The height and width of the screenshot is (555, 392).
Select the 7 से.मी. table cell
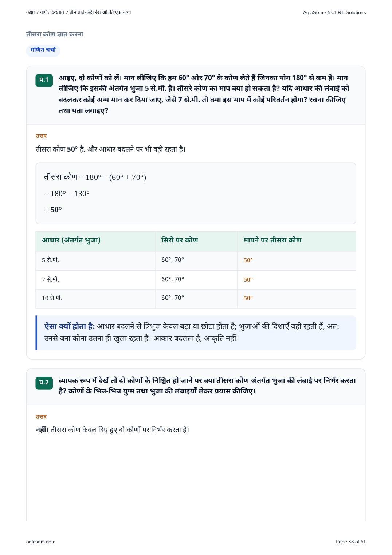[x=96, y=280]
